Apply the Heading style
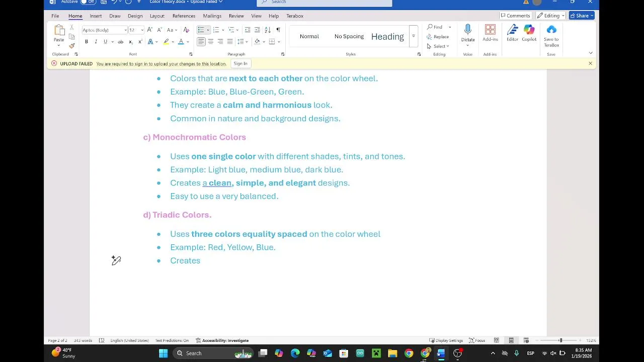Image resolution: width=644 pixels, height=362 pixels. pos(387,36)
